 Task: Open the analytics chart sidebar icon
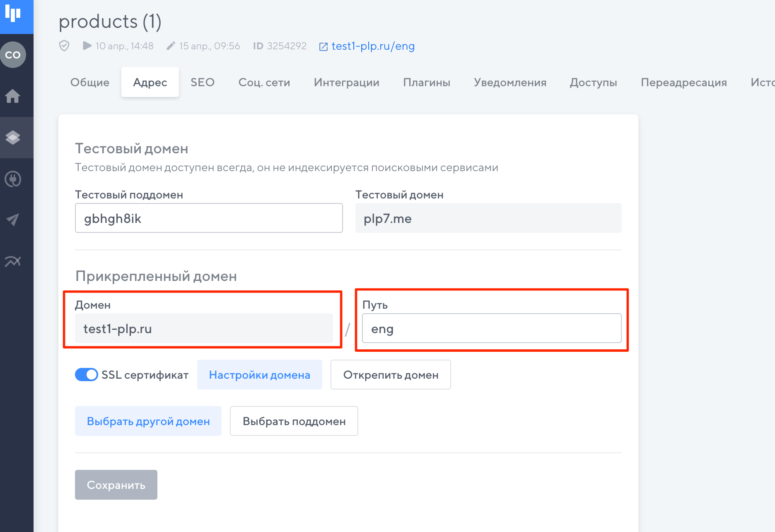click(x=13, y=261)
